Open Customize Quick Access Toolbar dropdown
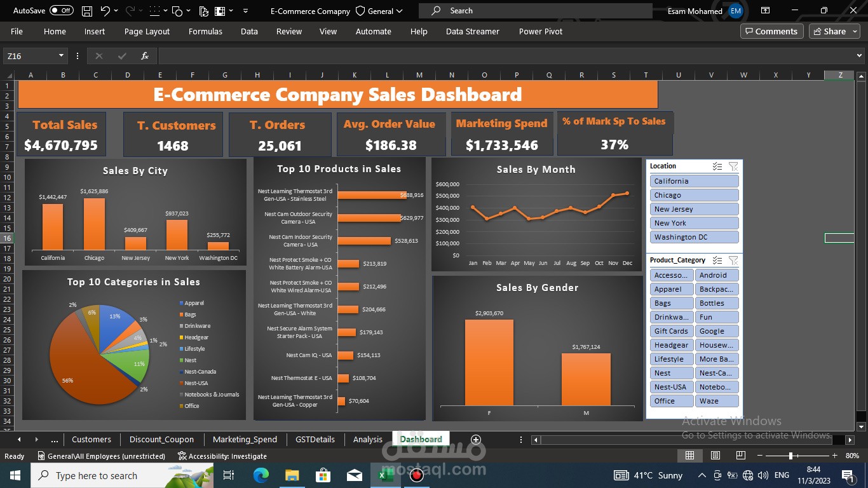Image resolution: width=868 pixels, height=488 pixels. coord(245,11)
